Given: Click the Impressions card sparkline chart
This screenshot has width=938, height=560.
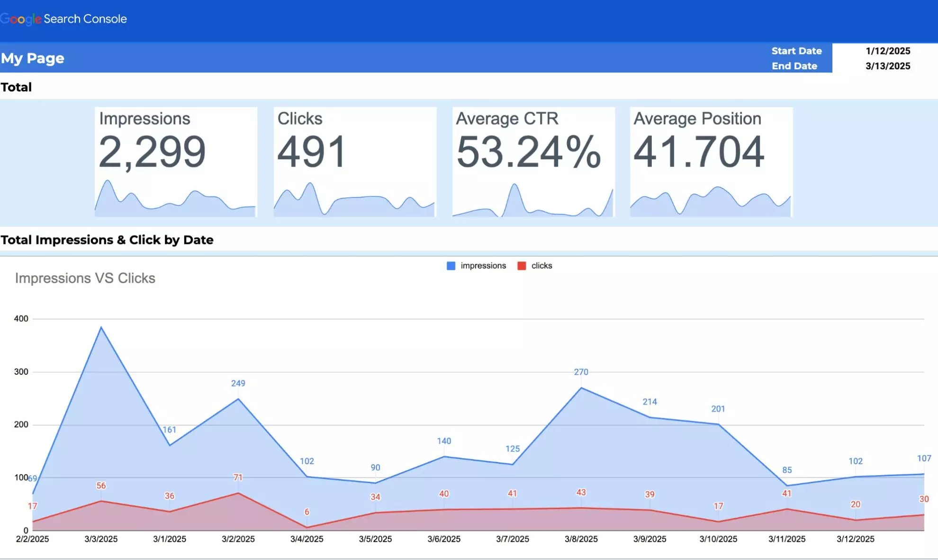Looking at the screenshot, I should click(x=175, y=199).
